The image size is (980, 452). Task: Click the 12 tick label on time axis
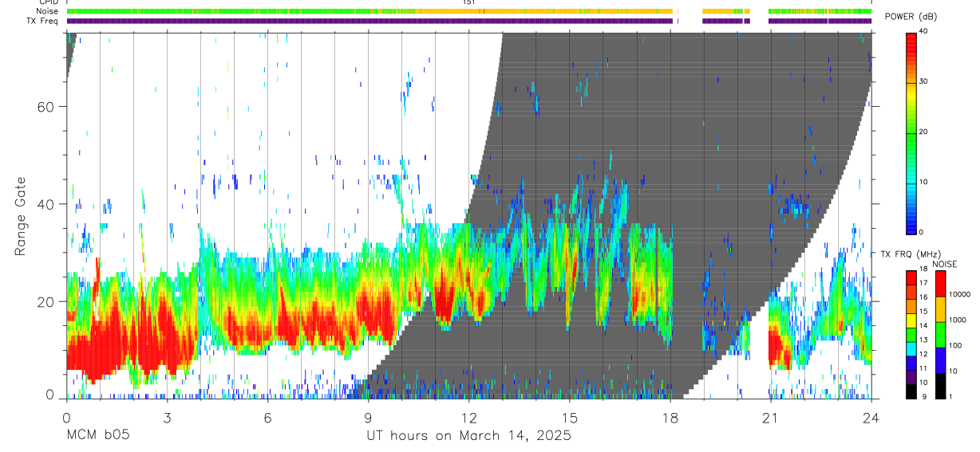point(468,416)
